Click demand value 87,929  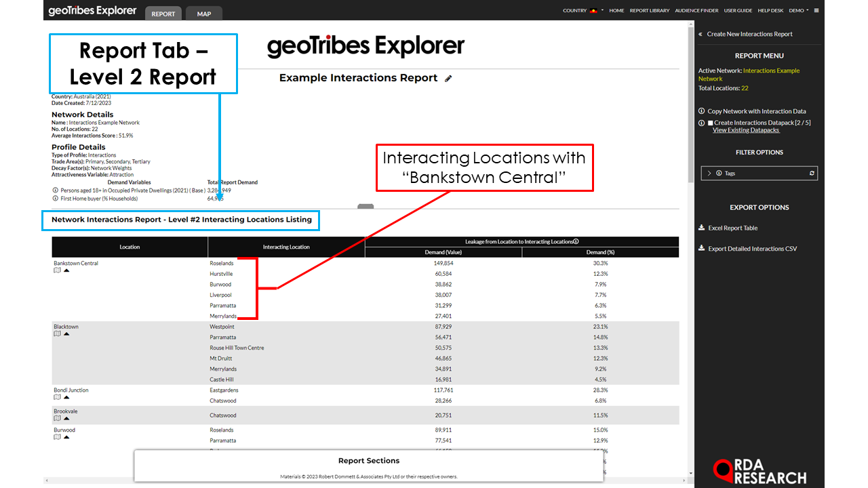tap(443, 327)
